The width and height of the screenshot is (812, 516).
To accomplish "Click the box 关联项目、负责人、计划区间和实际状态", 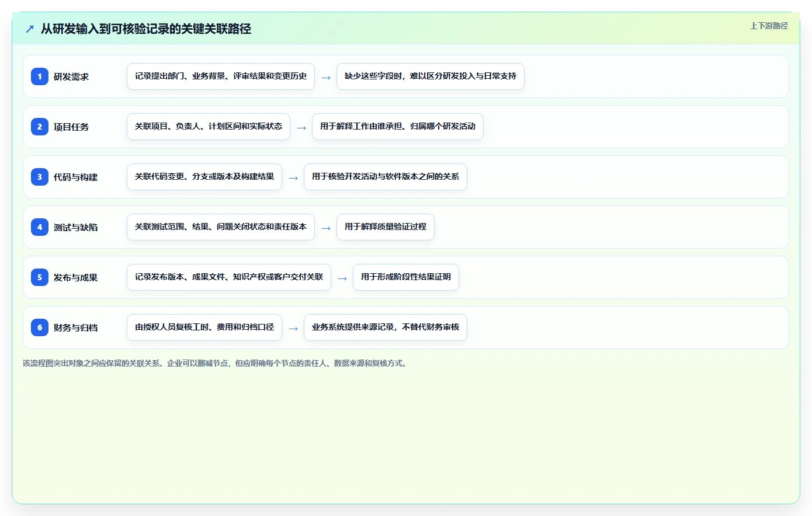I will [x=209, y=127].
